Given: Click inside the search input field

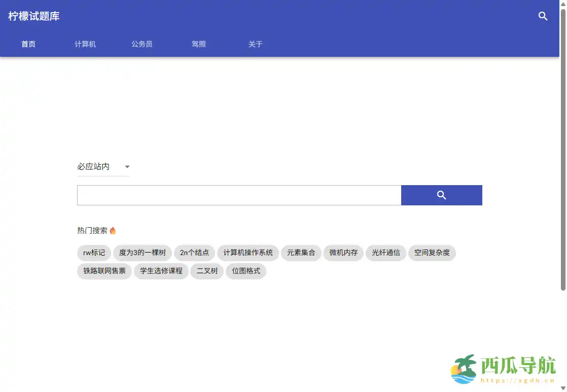Looking at the screenshot, I should tap(239, 195).
